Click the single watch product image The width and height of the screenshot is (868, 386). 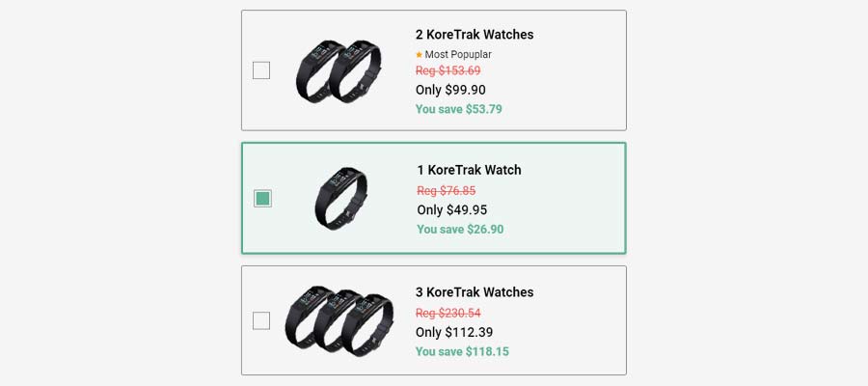tap(341, 198)
